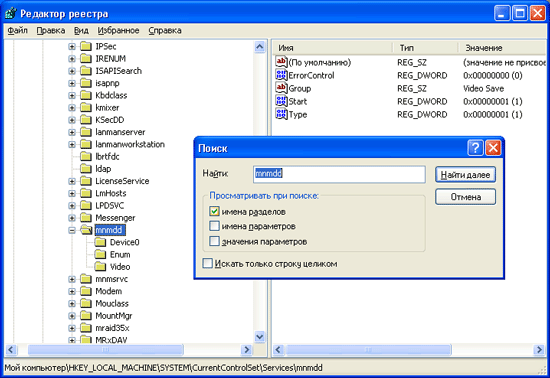Uncheck the имена разделов checkbox

(214, 211)
